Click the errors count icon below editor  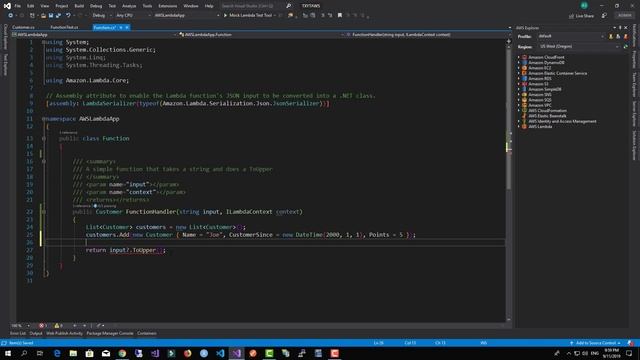click(x=42, y=326)
